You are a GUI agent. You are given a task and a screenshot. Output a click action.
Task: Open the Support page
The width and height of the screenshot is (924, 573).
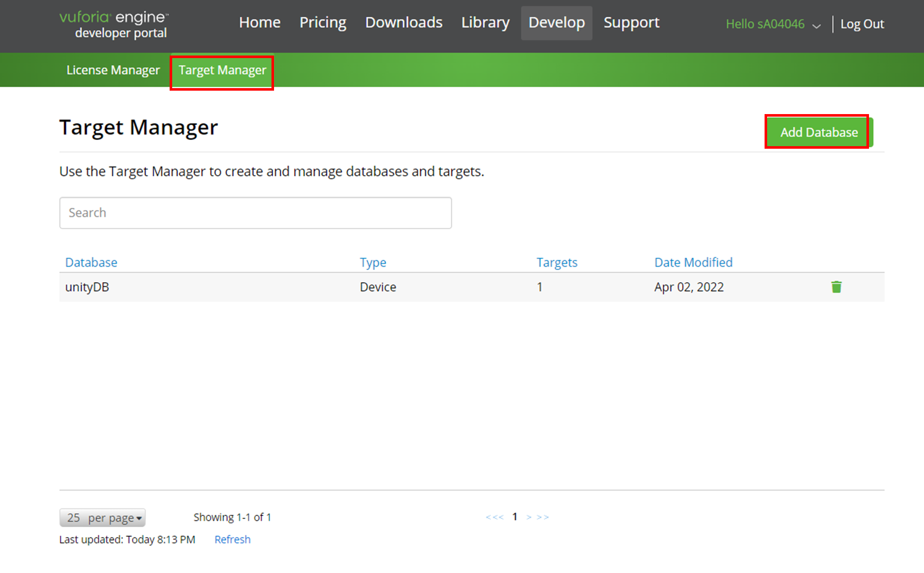[x=632, y=23]
